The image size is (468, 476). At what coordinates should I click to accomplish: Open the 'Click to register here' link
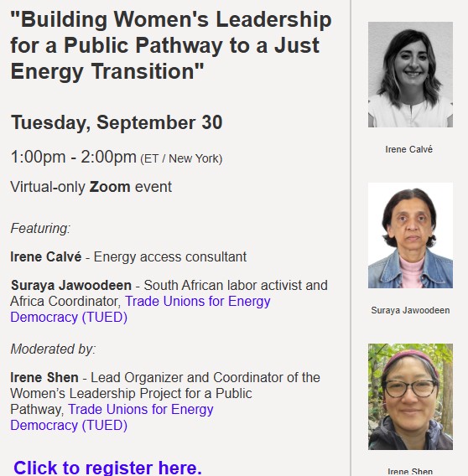pos(107,468)
